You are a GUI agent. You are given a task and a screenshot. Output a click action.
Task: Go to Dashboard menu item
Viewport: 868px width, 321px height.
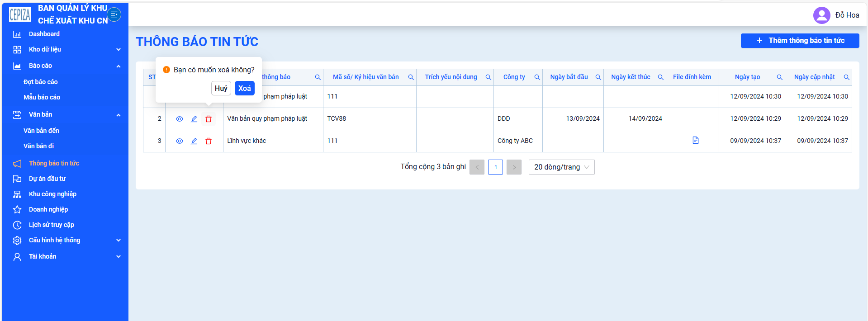point(44,34)
